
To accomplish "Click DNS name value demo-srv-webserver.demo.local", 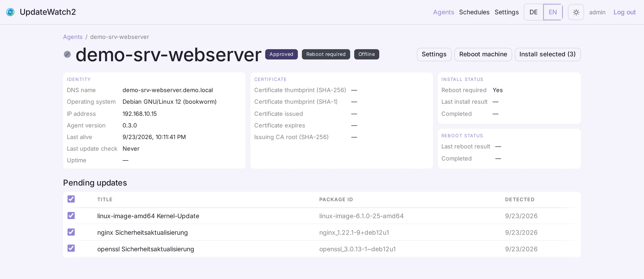I will pyautogui.click(x=167, y=90).
